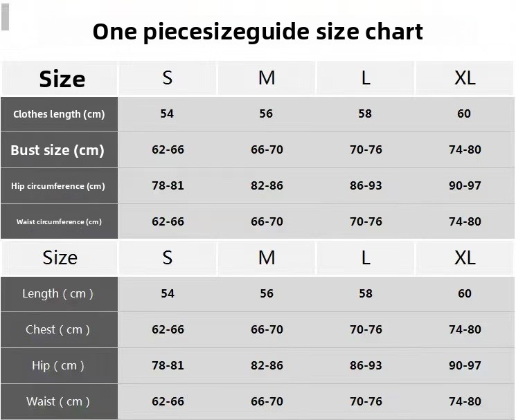This screenshot has height=420, width=516.
Task: Select the 82-86 Hip value in bottom table
Action: tap(267, 365)
